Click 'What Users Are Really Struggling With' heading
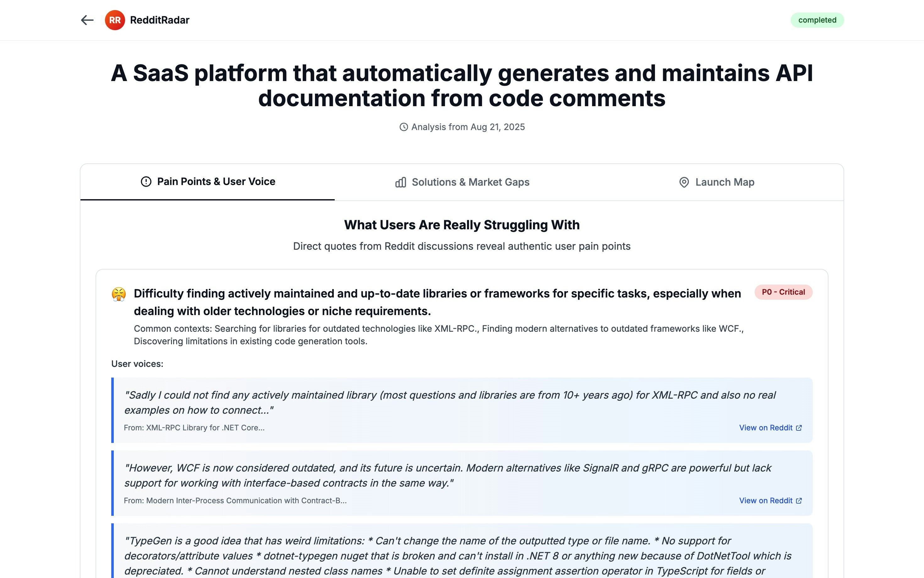924x578 pixels. coord(462,225)
